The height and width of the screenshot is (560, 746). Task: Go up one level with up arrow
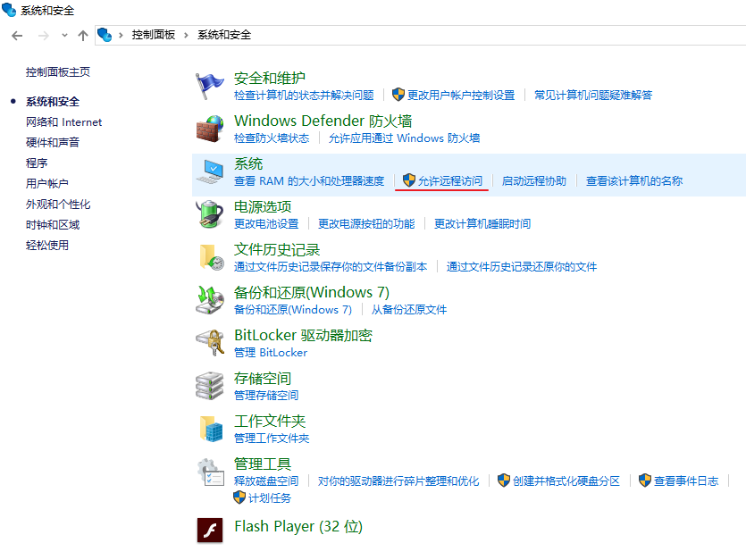(x=83, y=35)
